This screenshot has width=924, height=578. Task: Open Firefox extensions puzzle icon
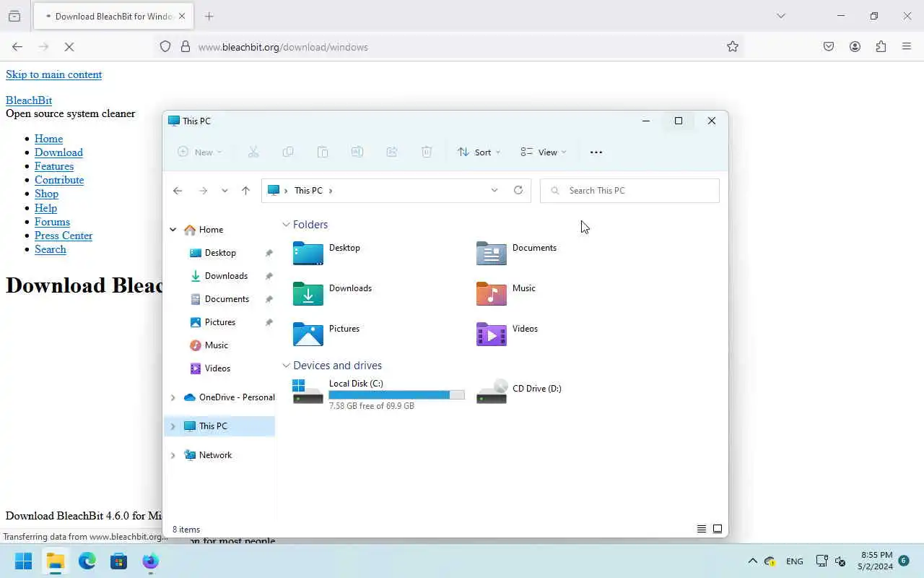881,47
